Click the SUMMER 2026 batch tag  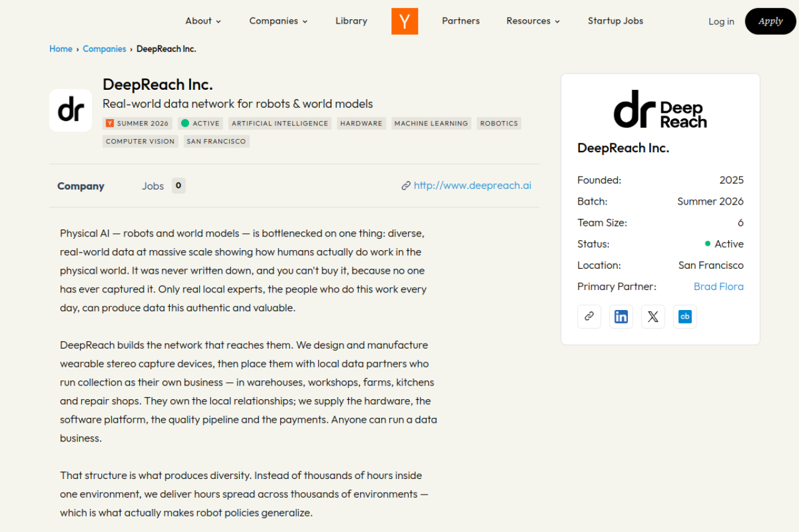[x=137, y=123]
